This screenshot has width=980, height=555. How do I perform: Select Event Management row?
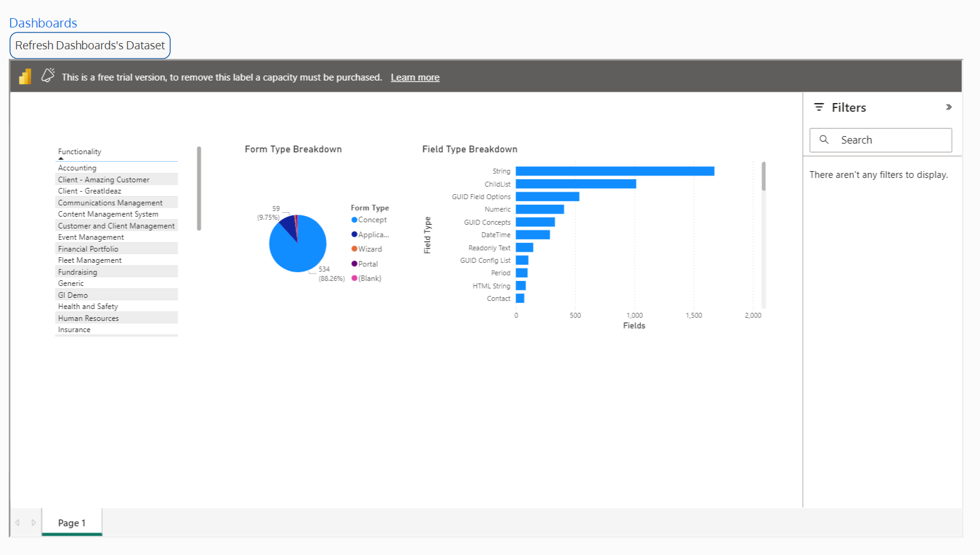(117, 237)
